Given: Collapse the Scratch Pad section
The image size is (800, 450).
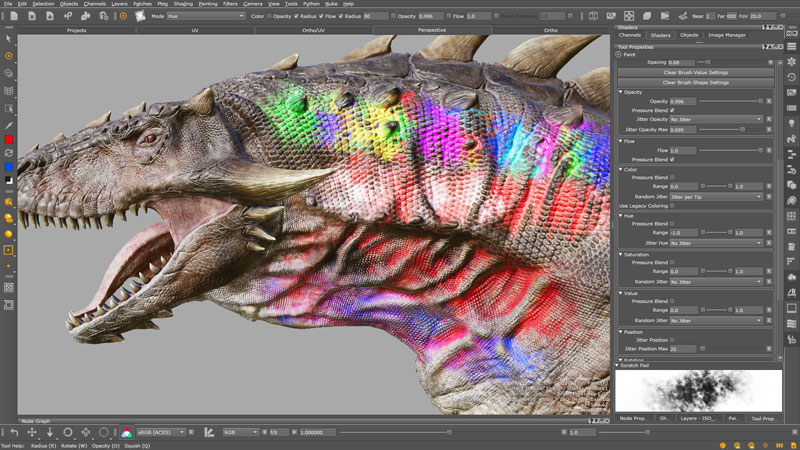Looking at the screenshot, I should point(617,365).
